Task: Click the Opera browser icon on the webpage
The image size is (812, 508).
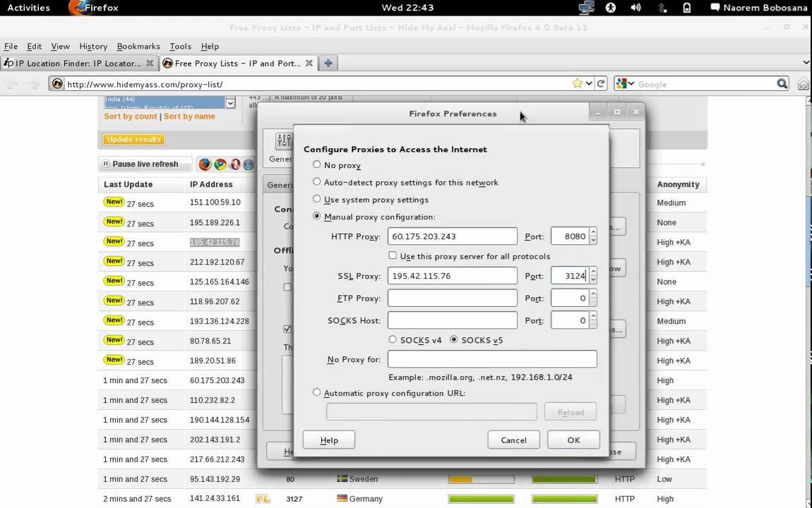Action: coord(235,164)
